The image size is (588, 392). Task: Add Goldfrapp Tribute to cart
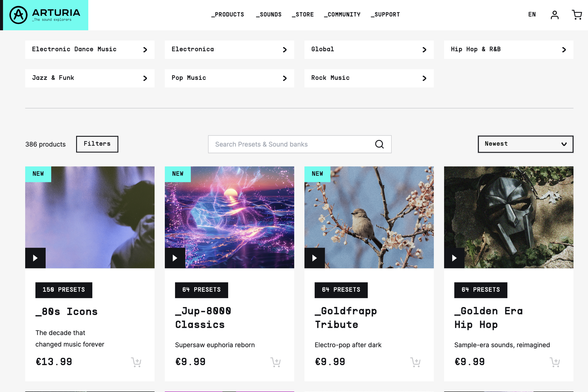[x=415, y=362]
